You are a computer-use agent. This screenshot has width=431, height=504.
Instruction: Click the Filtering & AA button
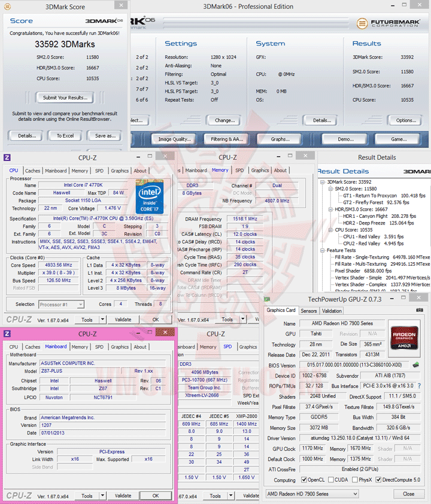[x=227, y=139]
